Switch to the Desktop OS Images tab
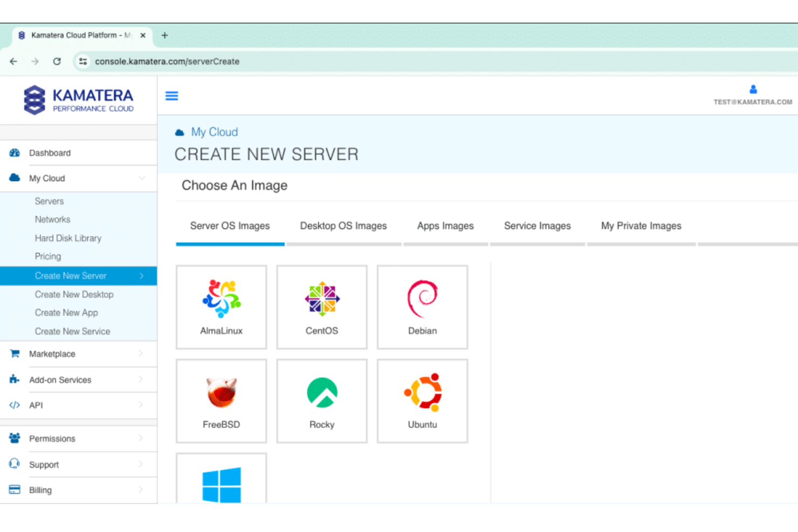798x532 pixels. coord(343,226)
